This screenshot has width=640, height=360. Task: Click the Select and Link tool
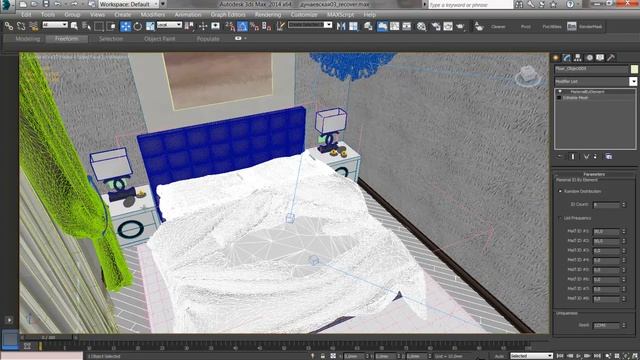click(x=9, y=27)
